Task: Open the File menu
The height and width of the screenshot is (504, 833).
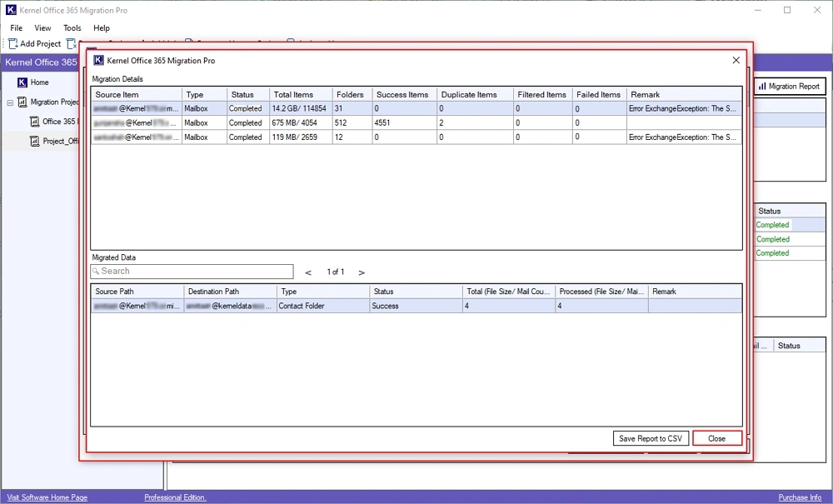Action: coord(17,28)
